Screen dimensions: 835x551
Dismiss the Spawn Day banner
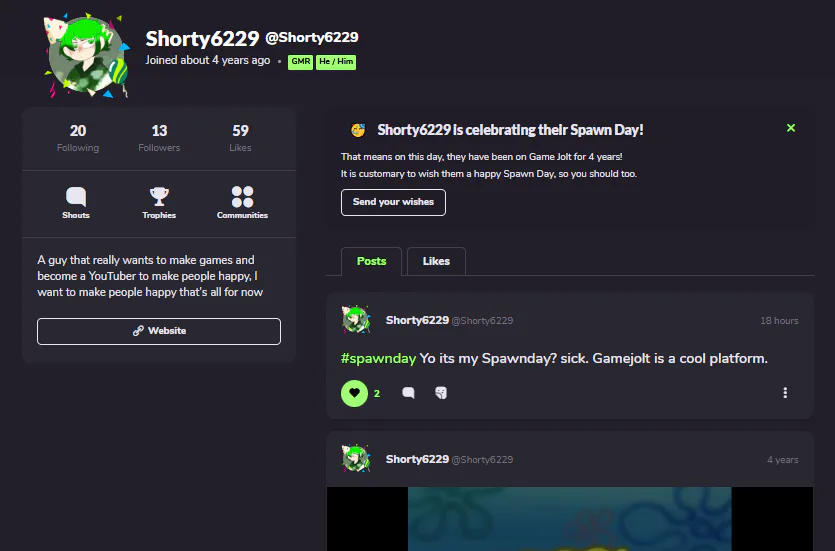click(791, 128)
